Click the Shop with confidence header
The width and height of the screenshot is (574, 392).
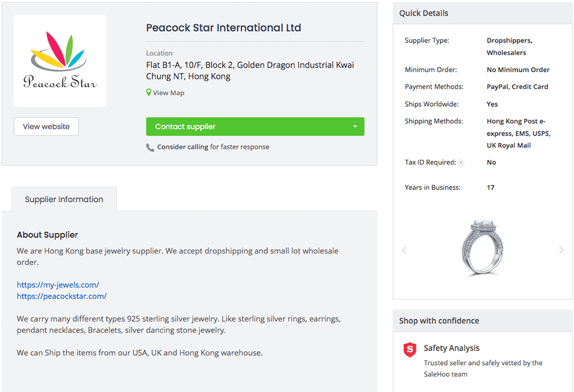pyautogui.click(x=439, y=321)
